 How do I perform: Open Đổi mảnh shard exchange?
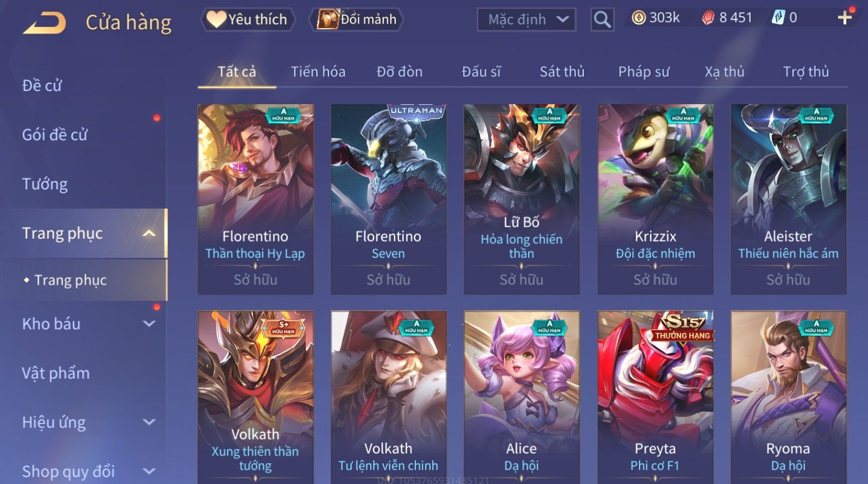pos(357,20)
